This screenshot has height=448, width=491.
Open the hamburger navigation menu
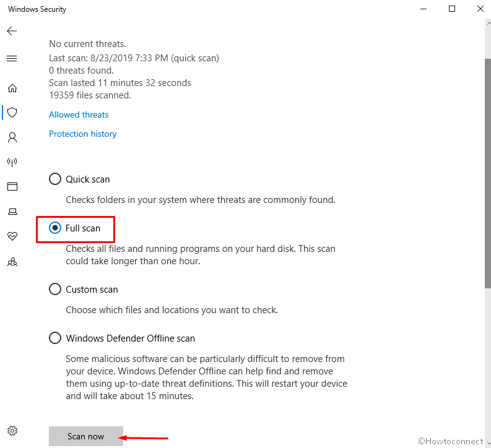[12, 59]
